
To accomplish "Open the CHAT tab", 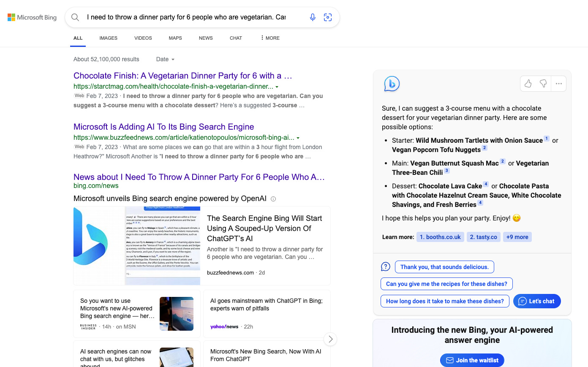I will coord(236,38).
